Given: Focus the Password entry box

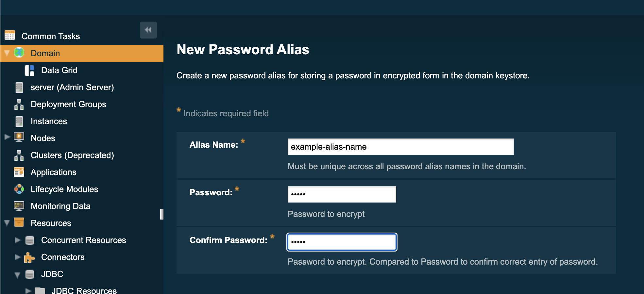Looking at the screenshot, I should [x=341, y=194].
